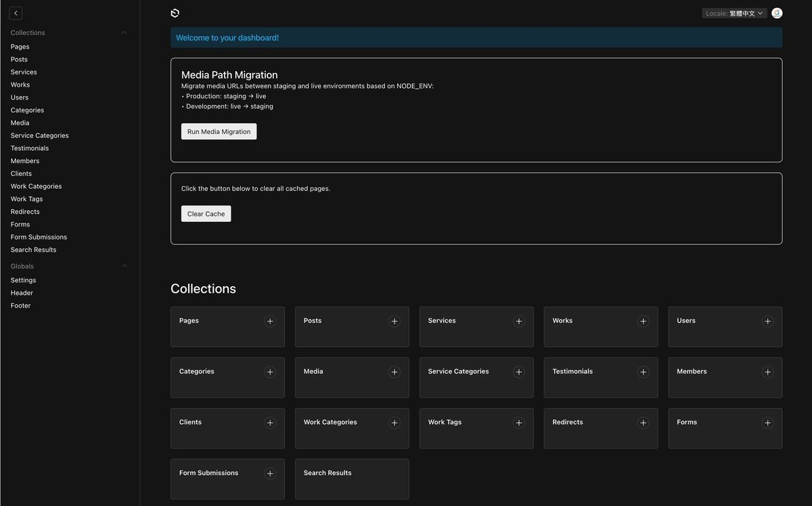Go to Footer global in sidebar
This screenshot has width=812, height=506.
[20, 306]
